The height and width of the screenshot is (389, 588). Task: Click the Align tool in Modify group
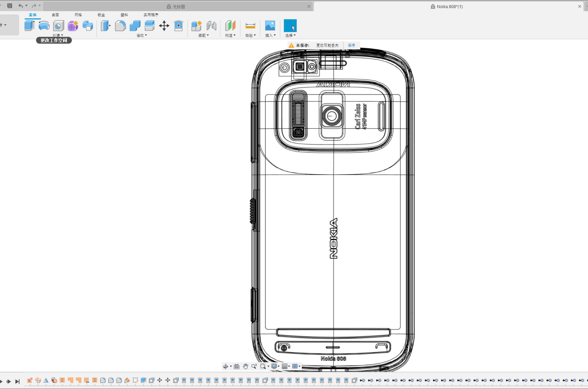point(179,26)
